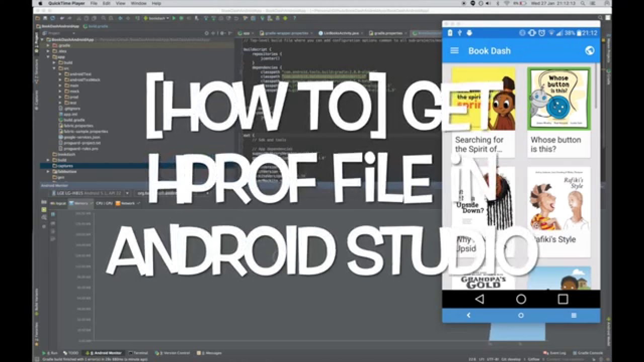Tap the Android home circle button

coord(521,299)
